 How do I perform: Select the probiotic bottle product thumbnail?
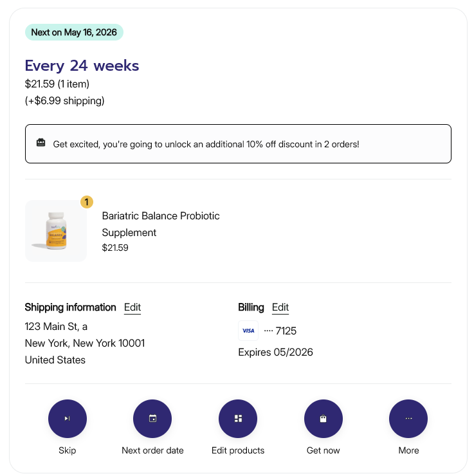tap(56, 231)
